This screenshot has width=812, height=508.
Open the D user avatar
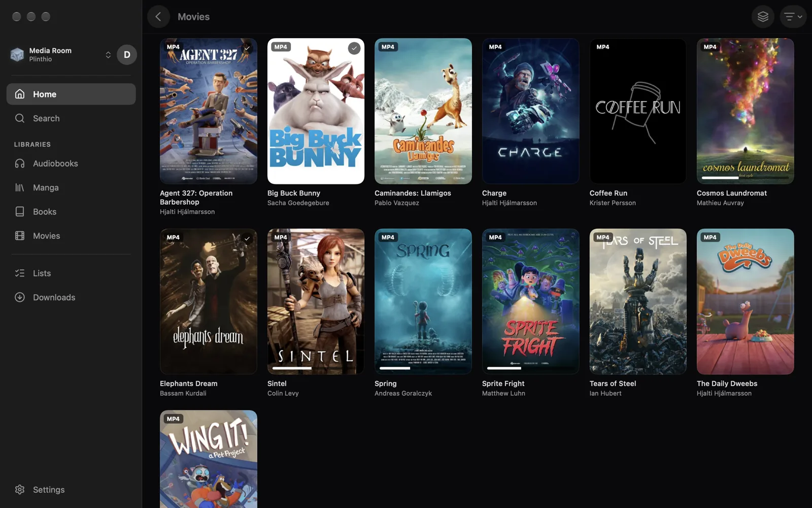(x=127, y=55)
